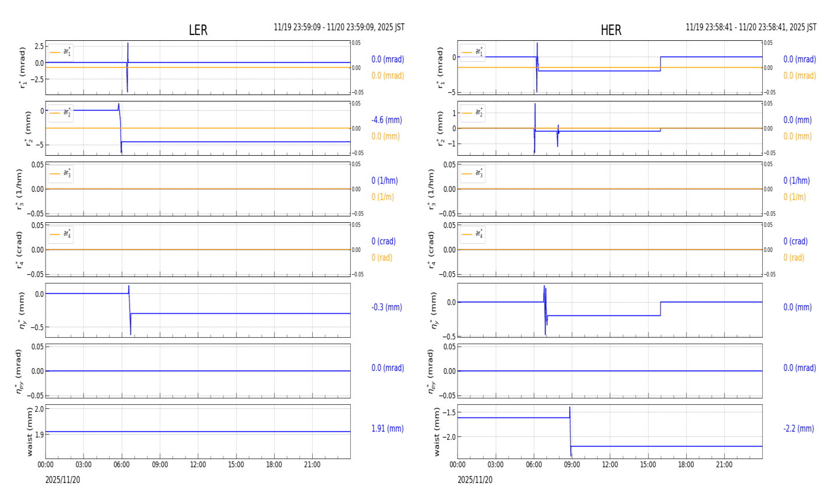This screenshot has height=504, width=824.
Task: Click HER blue '0.0 (mrad)' beside r1 plot
Action: 799,60
